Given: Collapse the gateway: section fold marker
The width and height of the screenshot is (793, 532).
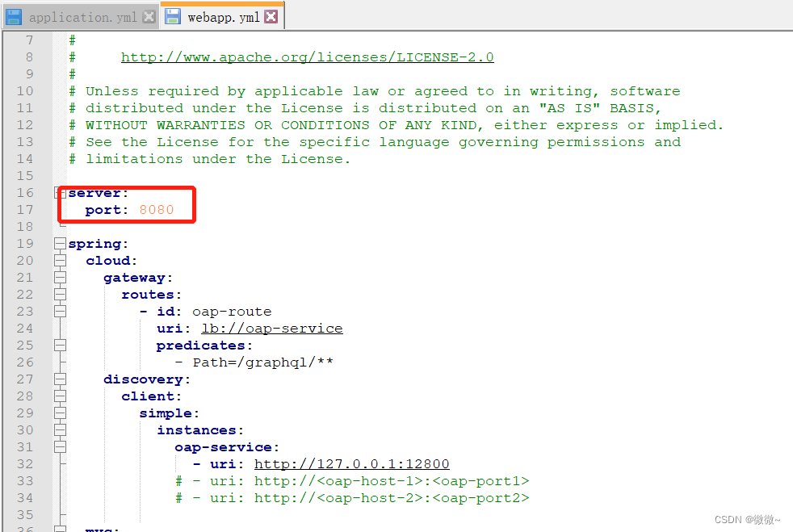Looking at the screenshot, I should click(x=61, y=276).
